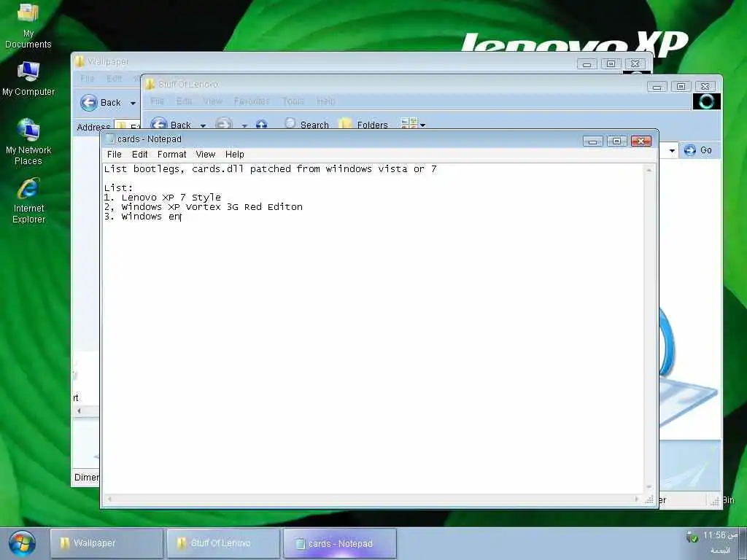Click the taskbar clock showing 11:56
The image size is (747, 560).
(x=721, y=535)
